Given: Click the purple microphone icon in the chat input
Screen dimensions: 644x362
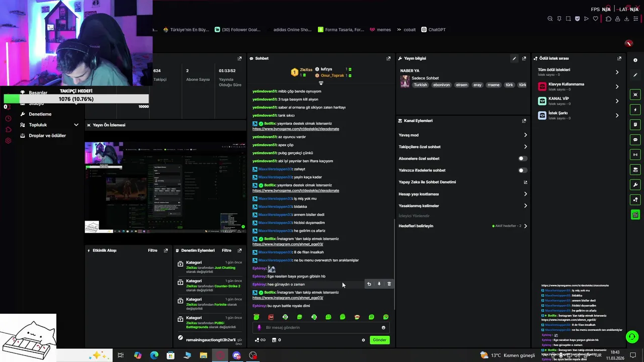Looking at the screenshot, I should click(260, 327).
